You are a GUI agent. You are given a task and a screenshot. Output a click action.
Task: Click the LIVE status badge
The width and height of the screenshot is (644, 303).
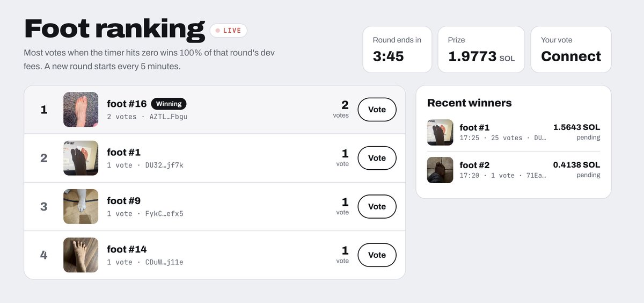(229, 31)
